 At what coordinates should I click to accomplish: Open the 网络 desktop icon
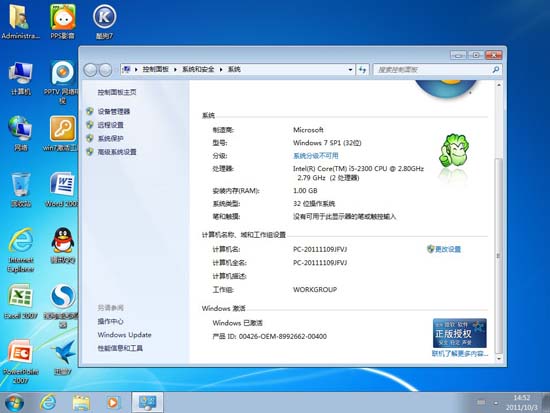tap(20, 133)
